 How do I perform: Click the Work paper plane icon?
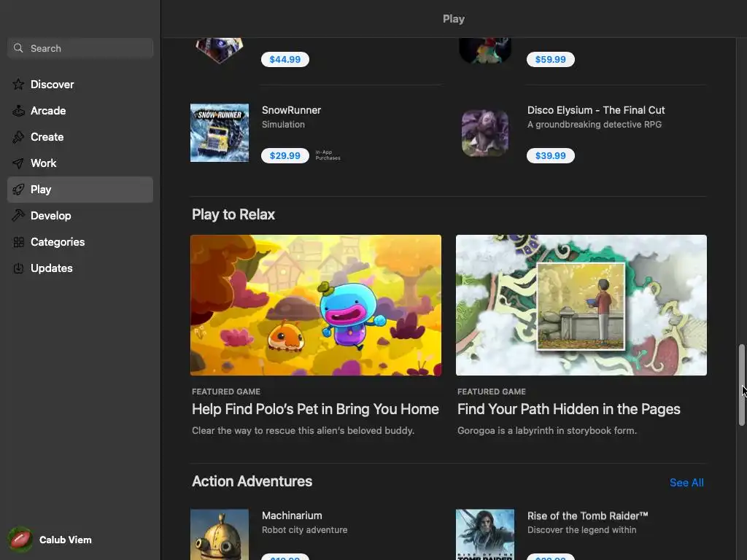click(18, 163)
